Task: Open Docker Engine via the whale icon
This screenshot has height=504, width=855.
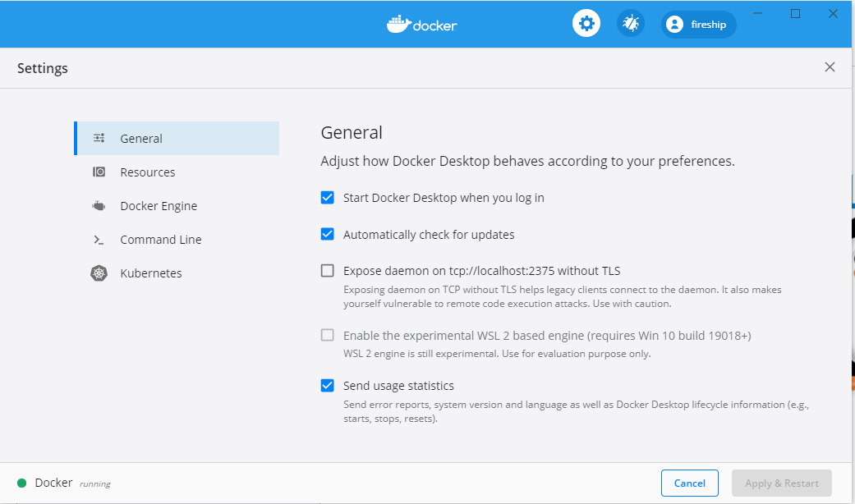Action: (x=99, y=205)
